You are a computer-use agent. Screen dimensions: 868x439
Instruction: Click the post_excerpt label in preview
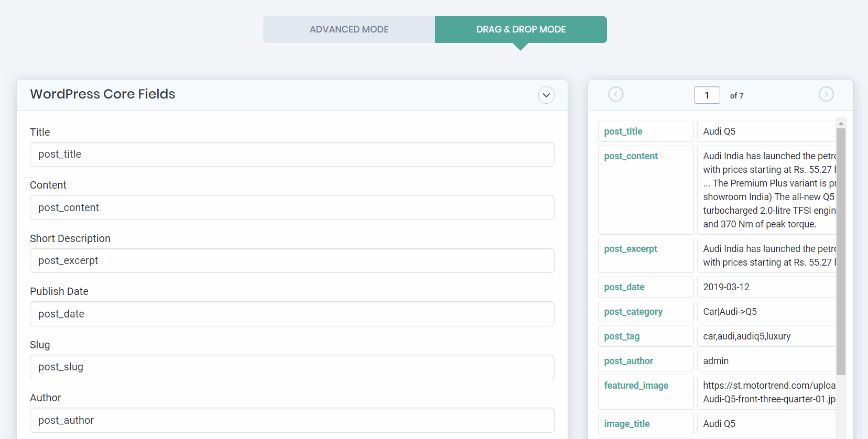[630, 249]
